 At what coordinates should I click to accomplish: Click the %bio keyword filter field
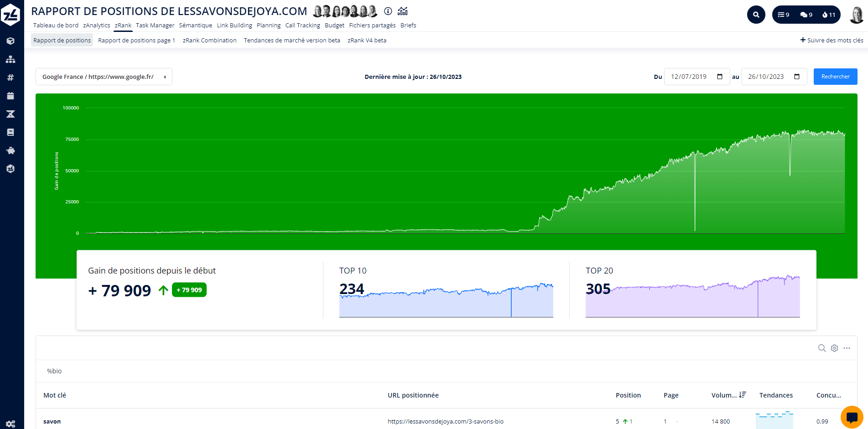tap(447, 371)
